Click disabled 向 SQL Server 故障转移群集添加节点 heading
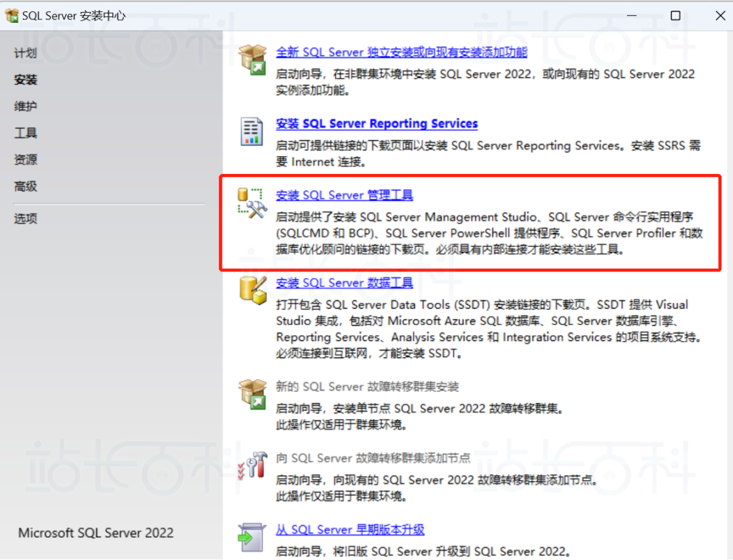This screenshot has width=733, height=560. 373,458
